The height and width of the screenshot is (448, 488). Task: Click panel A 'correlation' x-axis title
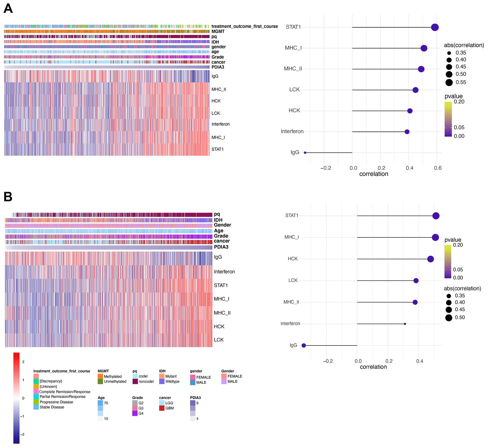[374, 174]
